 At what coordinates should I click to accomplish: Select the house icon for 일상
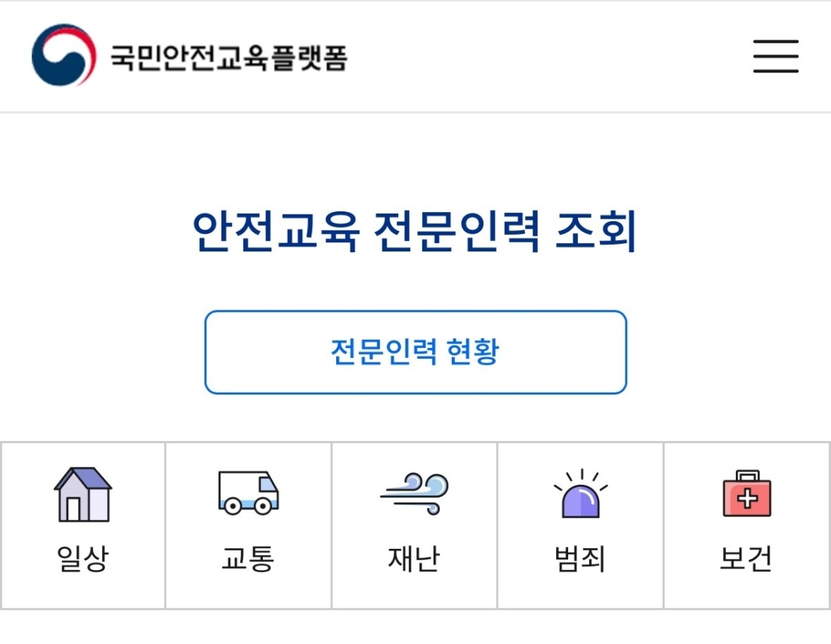click(x=82, y=494)
